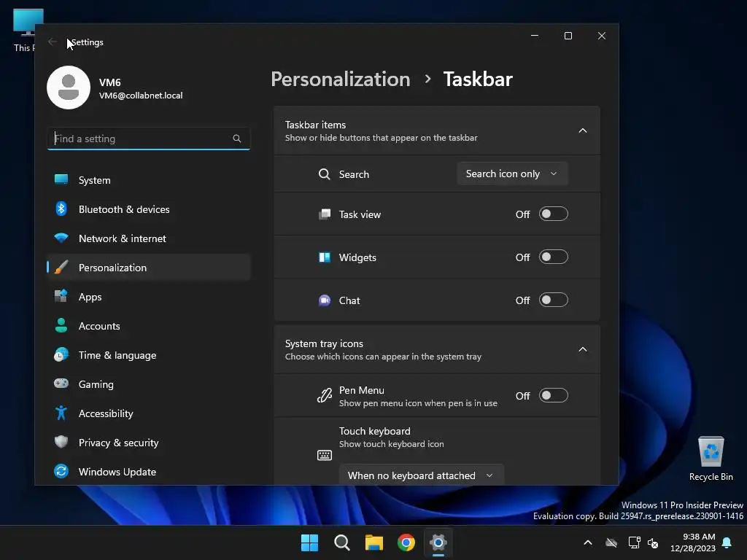Click the VM6@collabnet.local account text
This screenshot has width=747, height=560.
[141, 96]
